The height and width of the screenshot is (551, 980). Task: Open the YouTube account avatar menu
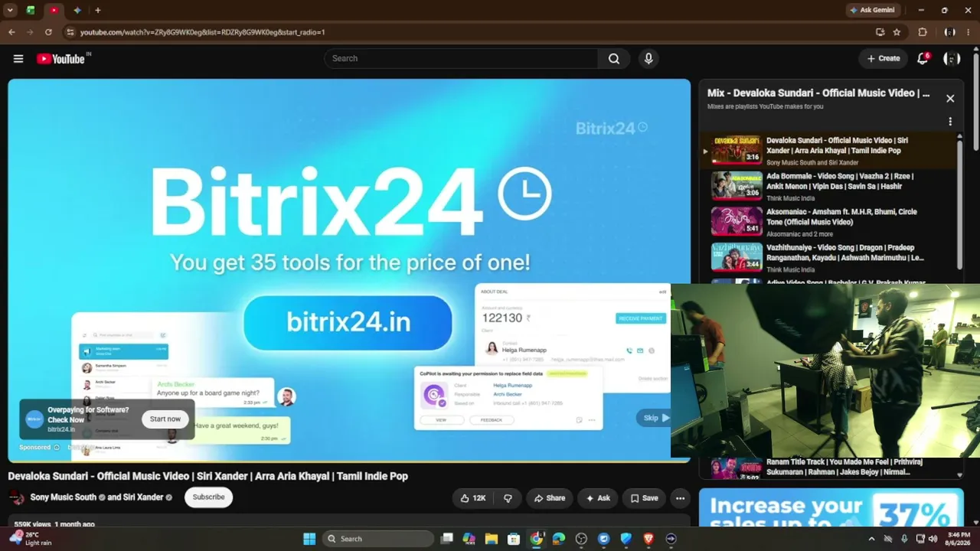pyautogui.click(x=952, y=59)
